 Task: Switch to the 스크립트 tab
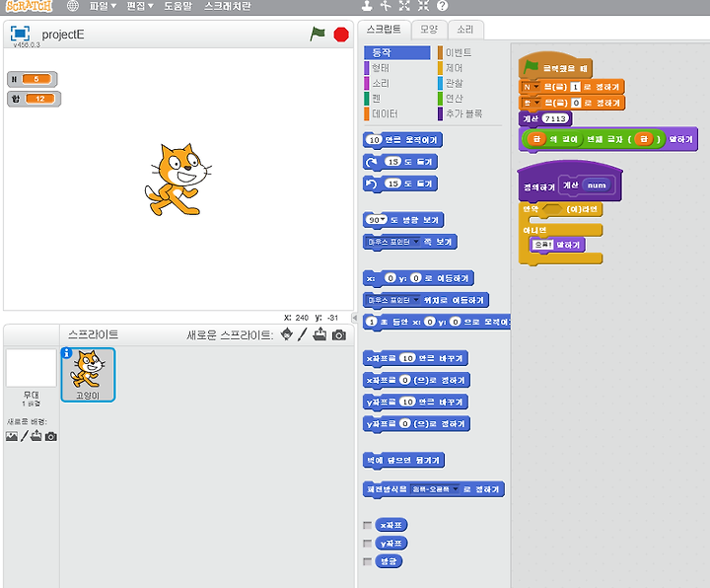click(x=384, y=30)
